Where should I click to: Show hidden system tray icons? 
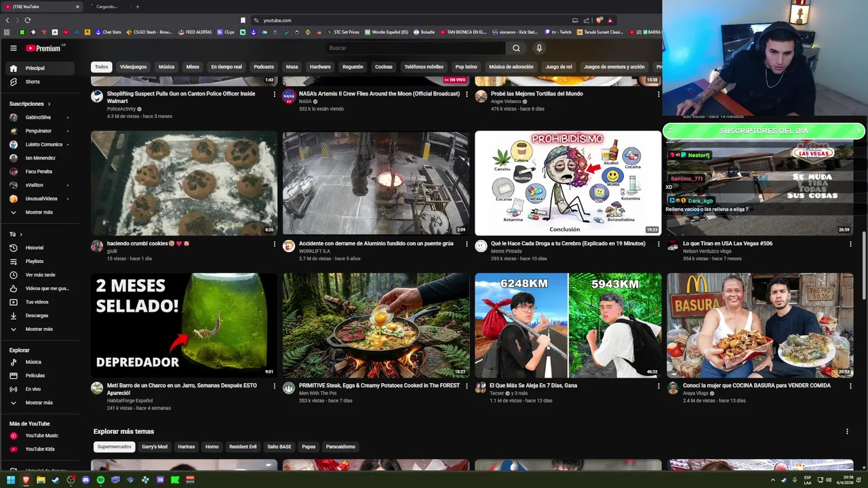click(x=774, y=480)
